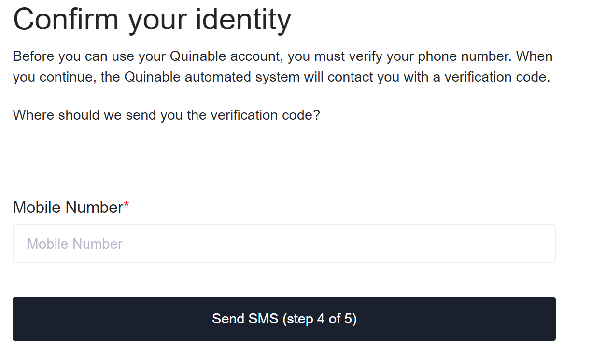
Task: Click the Confirm your identity heading
Action: click(x=152, y=20)
